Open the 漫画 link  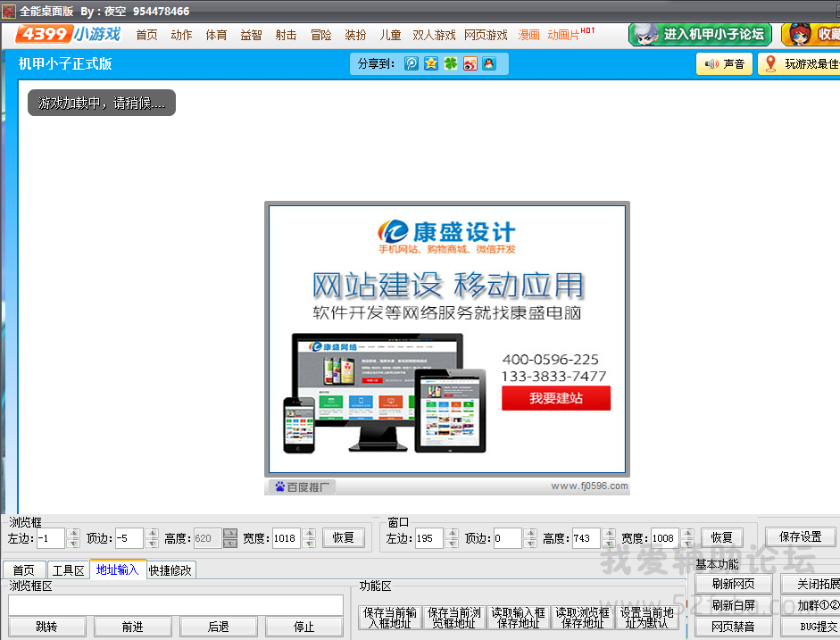coord(528,36)
